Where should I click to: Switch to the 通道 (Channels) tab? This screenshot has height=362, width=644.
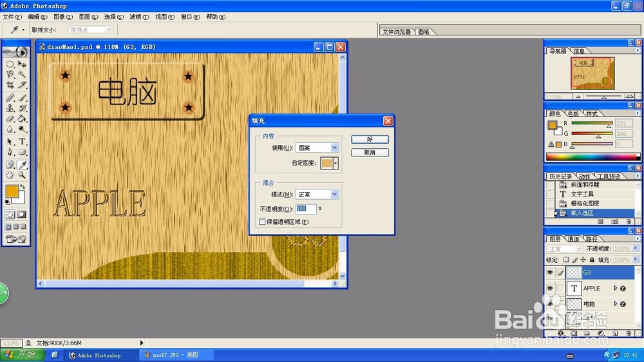point(573,239)
